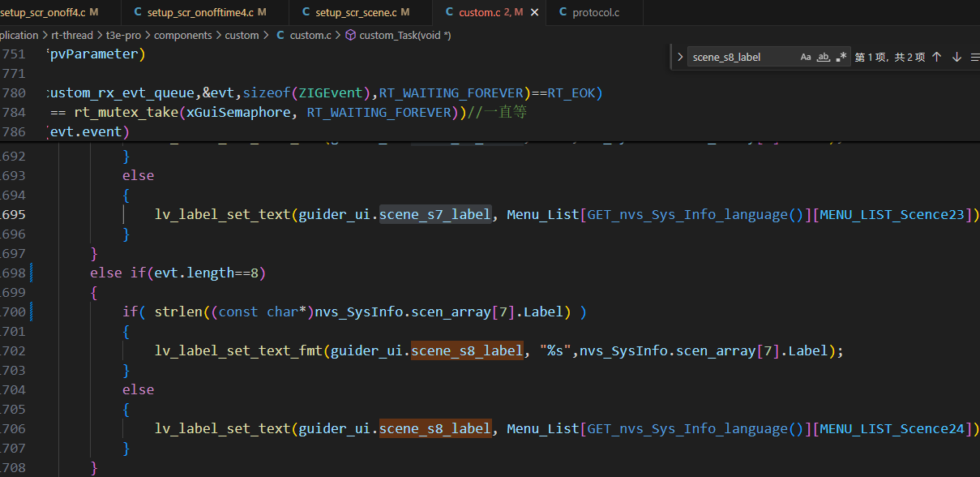Open the setup_scr_scene.c tab
The width and height of the screenshot is (980, 477).
(355, 12)
